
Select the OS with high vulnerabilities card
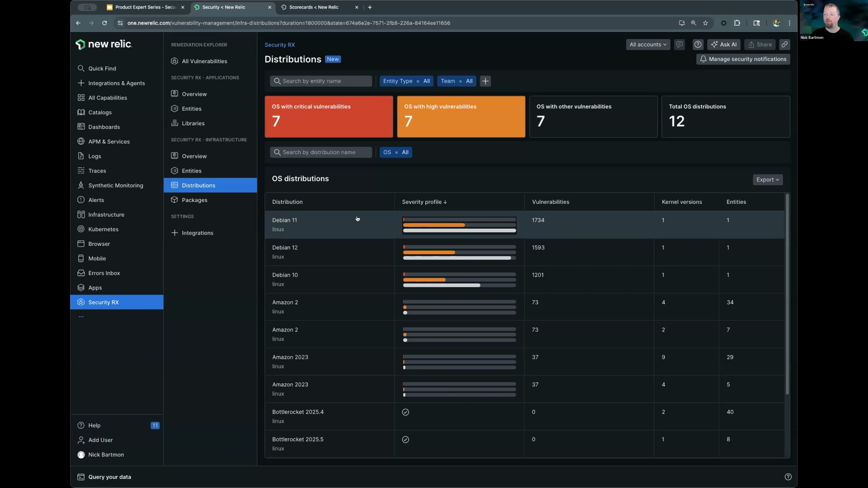point(461,117)
